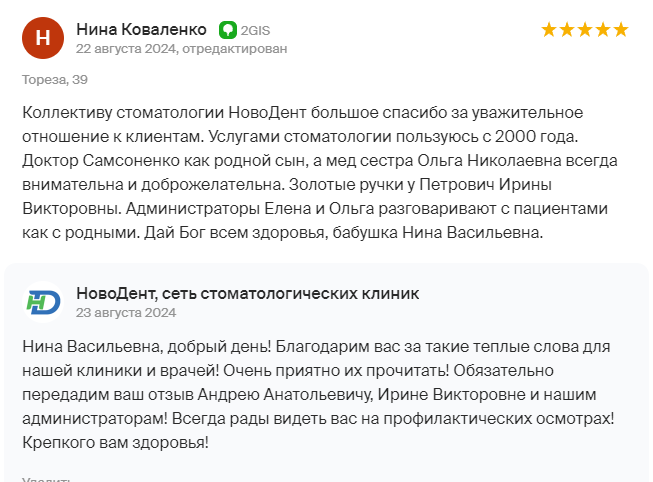Select the first rating star

click(x=549, y=30)
